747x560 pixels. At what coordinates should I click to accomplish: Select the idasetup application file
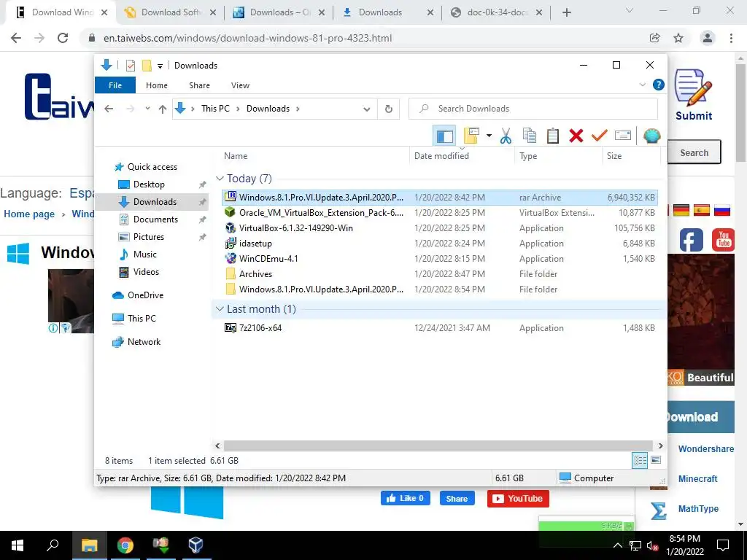point(440,244)
